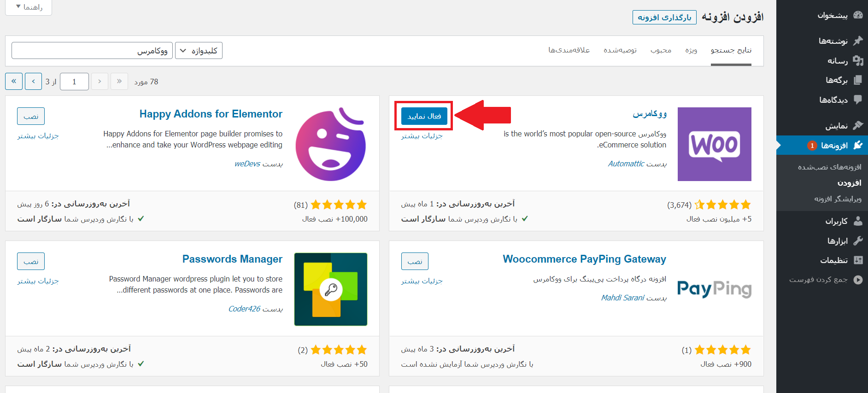Open the کلیدواژه search type dropdown

pos(199,51)
